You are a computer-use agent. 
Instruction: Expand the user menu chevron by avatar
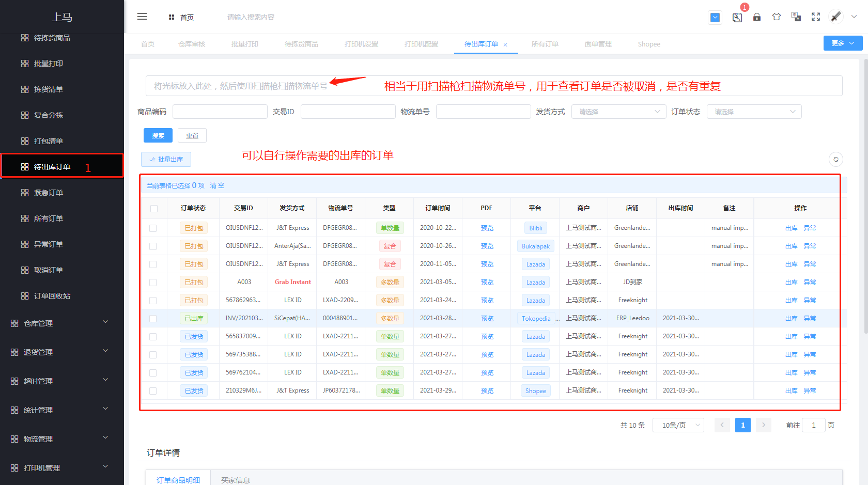tap(854, 17)
